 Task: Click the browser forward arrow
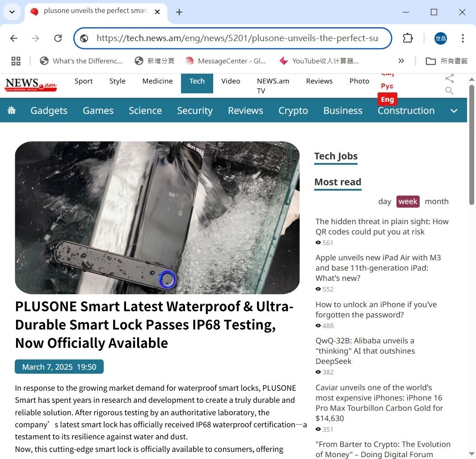(35, 38)
